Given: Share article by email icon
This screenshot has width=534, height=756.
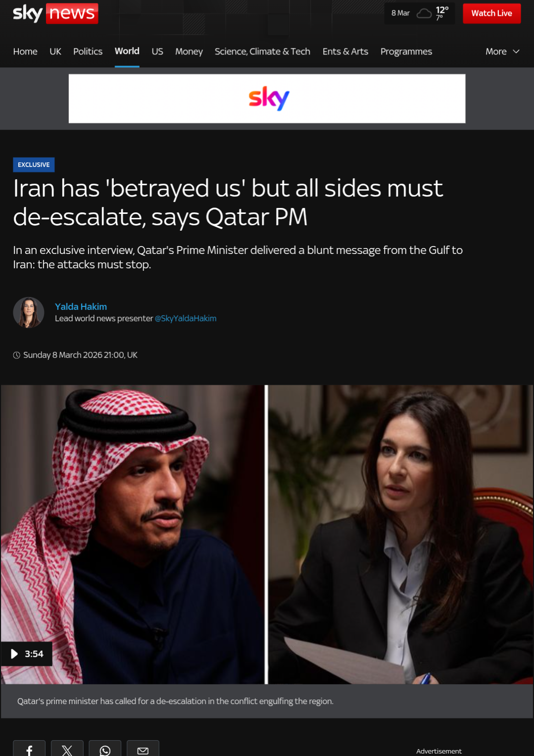Looking at the screenshot, I should click(143, 749).
